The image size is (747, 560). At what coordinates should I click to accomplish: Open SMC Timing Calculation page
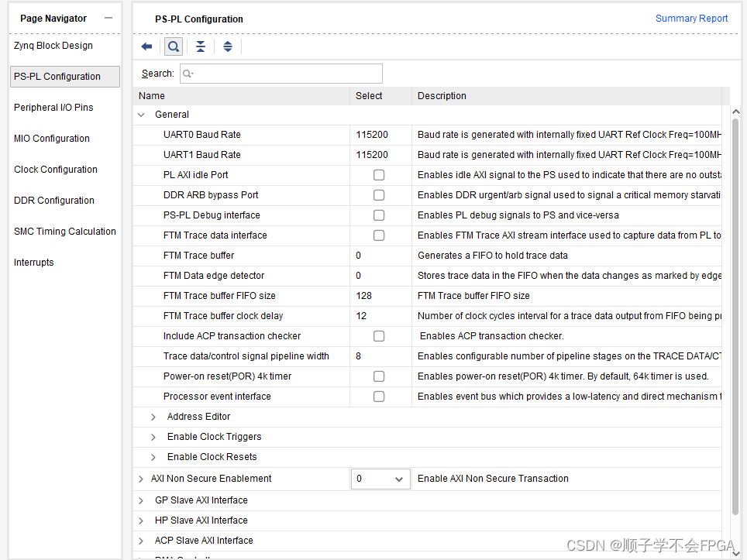(x=65, y=231)
